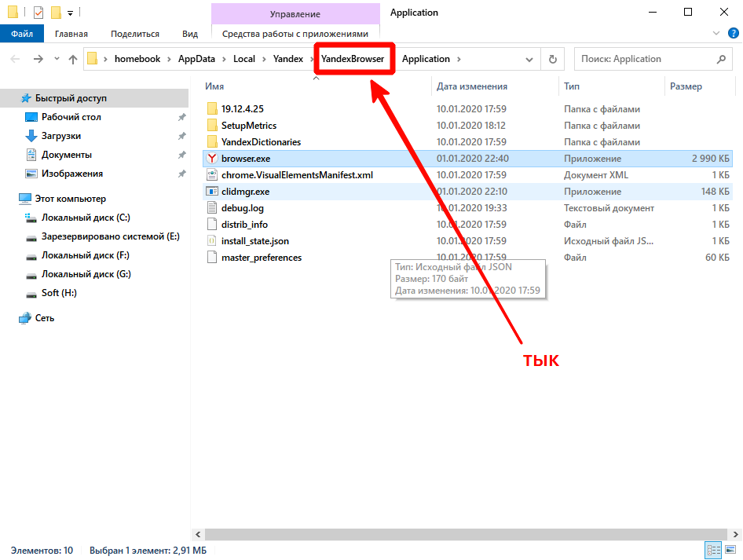
Task: Switch to large thumbnails view icon
Action: click(x=730, y=550)
